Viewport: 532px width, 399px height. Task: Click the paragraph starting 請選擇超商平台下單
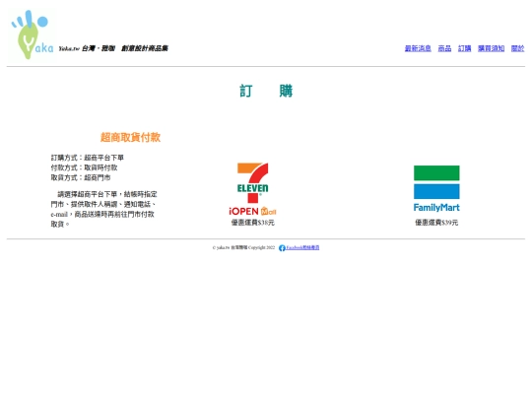tap(104, 209)
